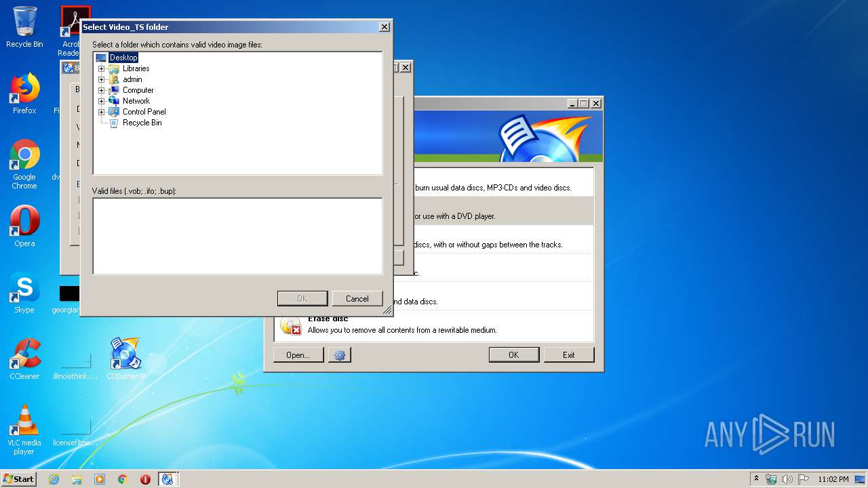The width and height of the screenshot is (868, 488).
Task: Expand the admin folder node
Action: coord(102,79)
